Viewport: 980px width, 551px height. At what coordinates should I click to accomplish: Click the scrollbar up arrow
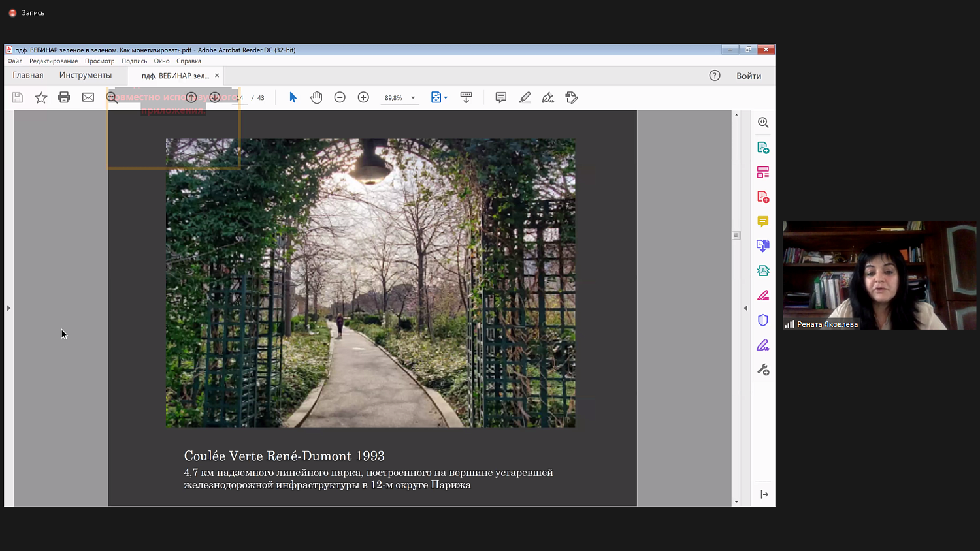point(736,115)
